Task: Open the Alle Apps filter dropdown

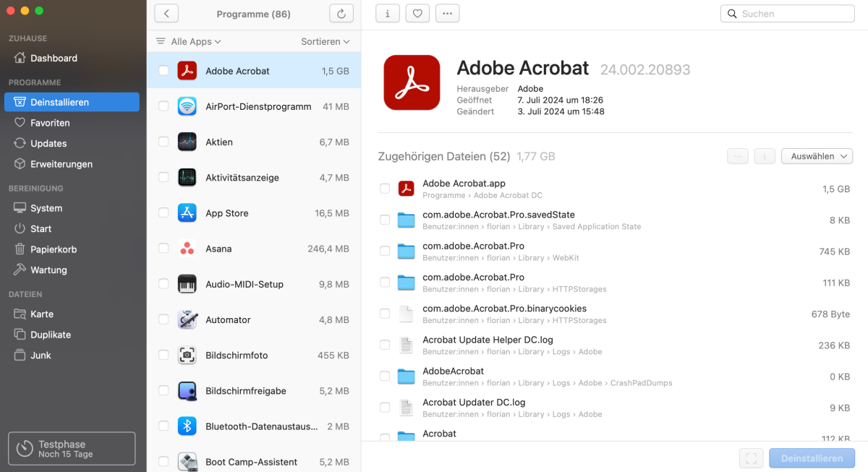Action: [x=189, y=42]
